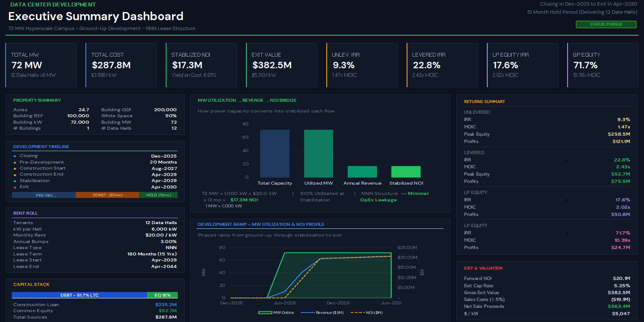Click the RETURNS SUMMARY panel heading
Screen dimensions: 644x322
click(x=484, y=101)
